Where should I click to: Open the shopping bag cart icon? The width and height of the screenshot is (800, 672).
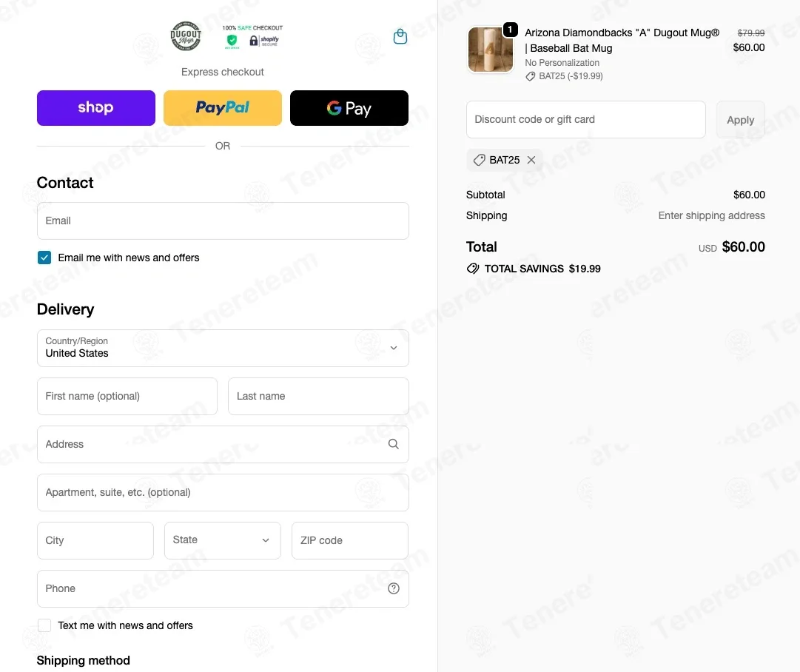(x=400, y=36)
